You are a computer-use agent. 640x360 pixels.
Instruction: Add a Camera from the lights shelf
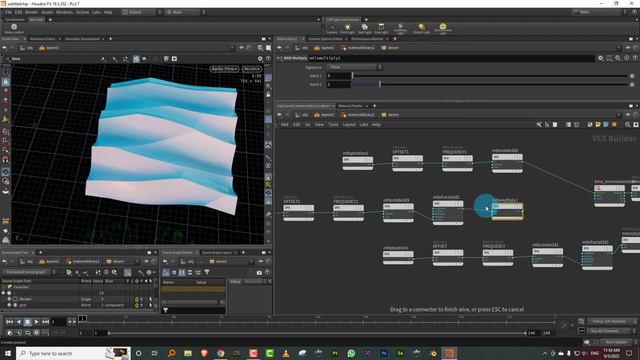click(x=332, y=29)
